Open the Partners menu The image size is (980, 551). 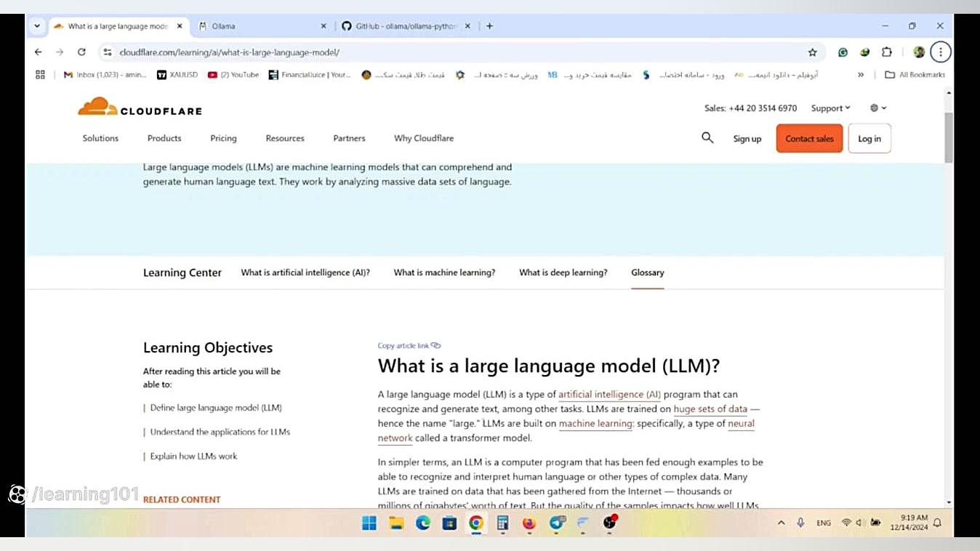click(x=349, y=138)
